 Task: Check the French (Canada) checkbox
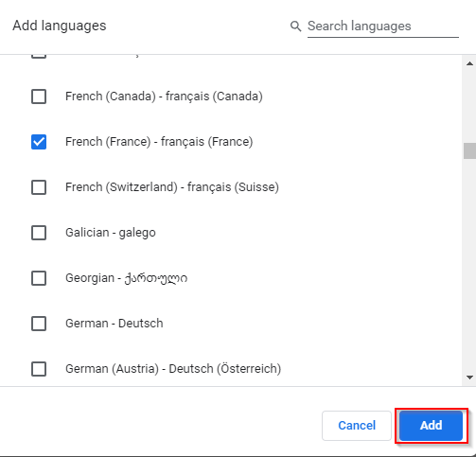tap(39, 97)
